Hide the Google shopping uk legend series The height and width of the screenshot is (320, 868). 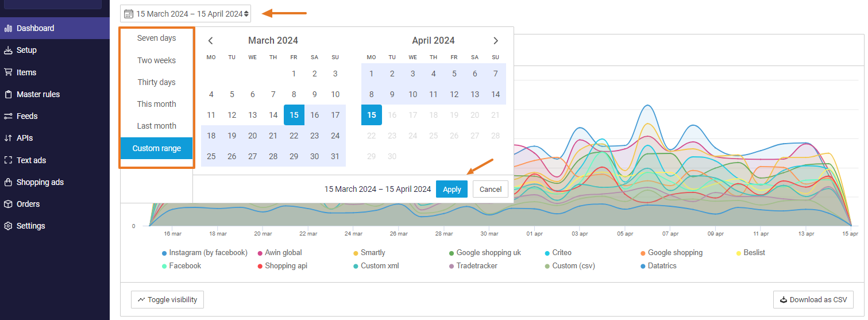[x=488, y=253]
